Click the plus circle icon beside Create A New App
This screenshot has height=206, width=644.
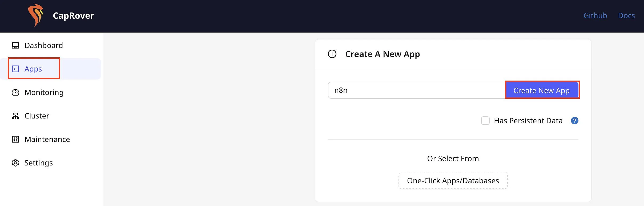click(x=332, y=54)
